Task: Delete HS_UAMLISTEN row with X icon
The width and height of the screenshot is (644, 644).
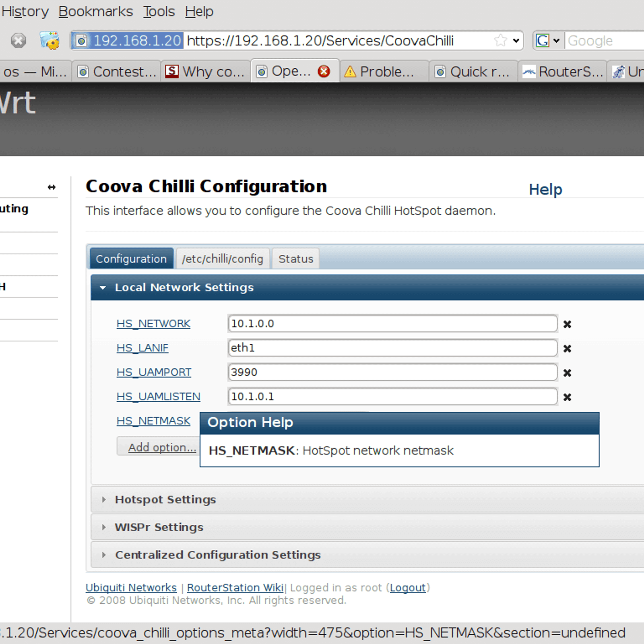Action: 567,397
